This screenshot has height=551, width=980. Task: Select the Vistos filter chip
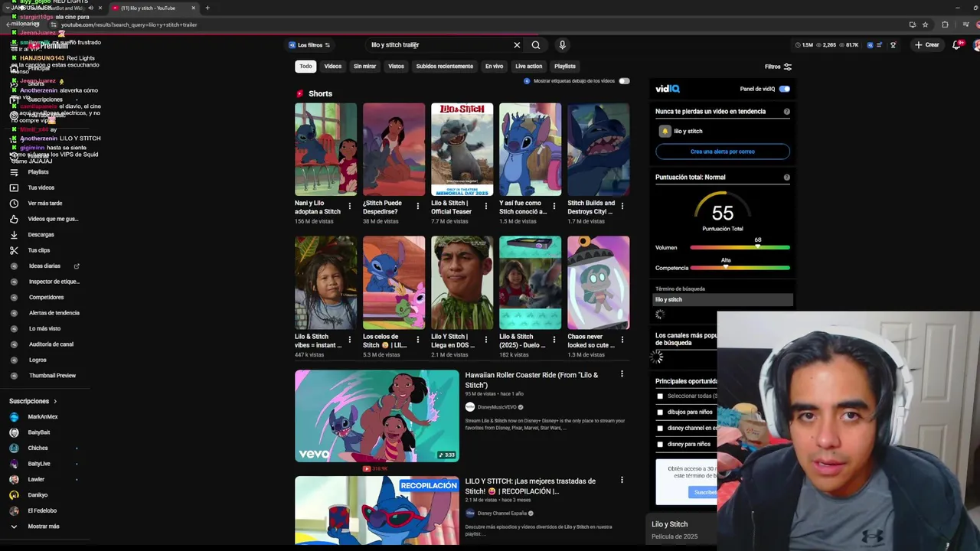tap(396, 67)
